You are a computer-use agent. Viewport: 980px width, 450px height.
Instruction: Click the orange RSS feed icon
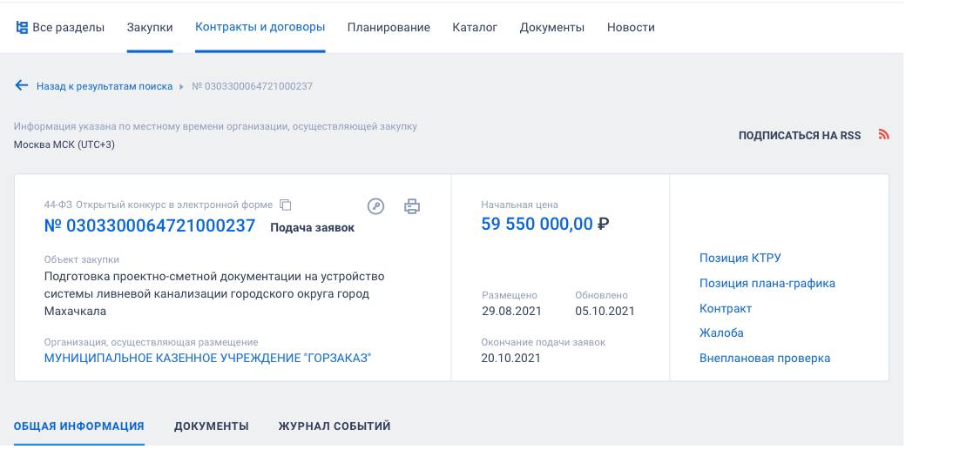pyautogui.click(x=884, y=134)
